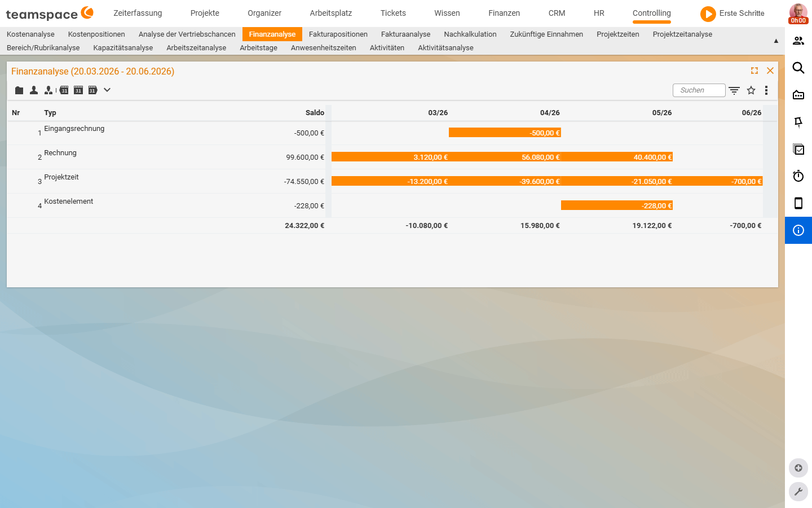This screenshot has height=508, width=812.
Task: Open the filter lines icon
Action: pyautogui.click(x=734, y=90)
